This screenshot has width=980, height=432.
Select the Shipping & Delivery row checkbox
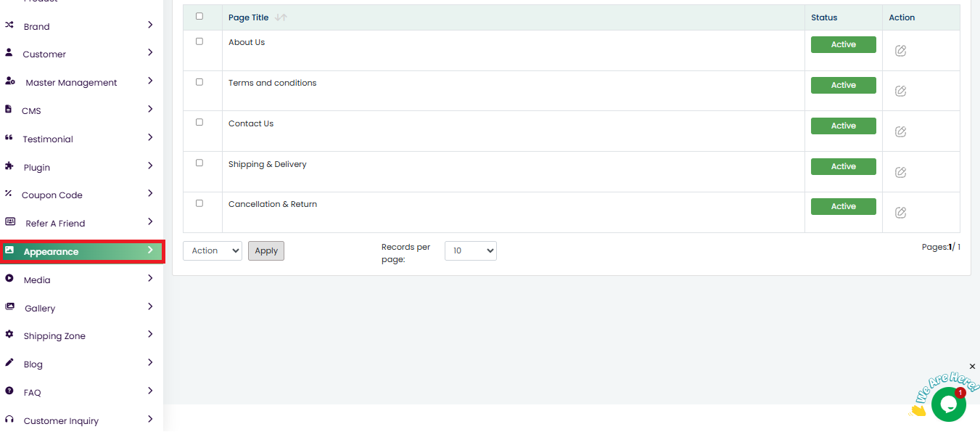point(199,163)
